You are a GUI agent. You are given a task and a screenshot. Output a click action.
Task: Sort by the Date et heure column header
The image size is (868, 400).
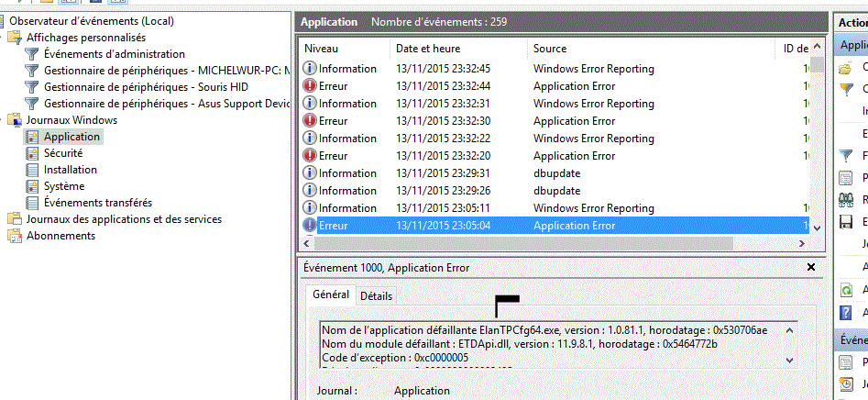(459, 49)
